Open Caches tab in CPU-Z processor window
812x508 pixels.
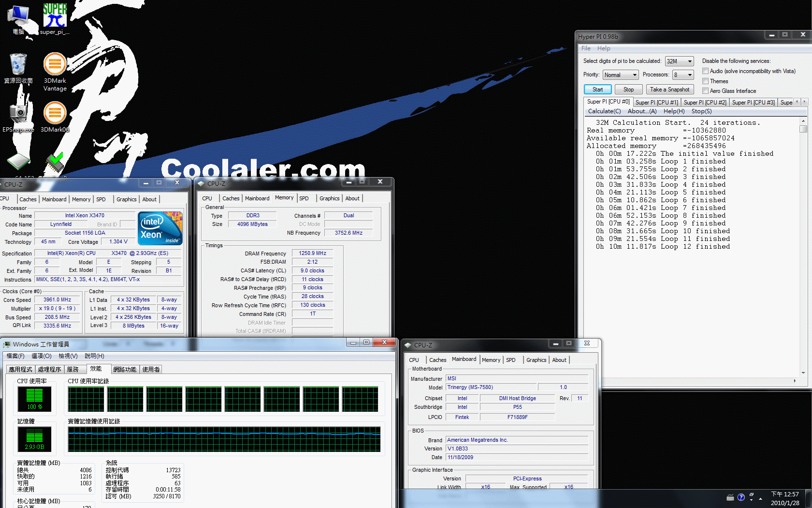click(x=28, y=199)
